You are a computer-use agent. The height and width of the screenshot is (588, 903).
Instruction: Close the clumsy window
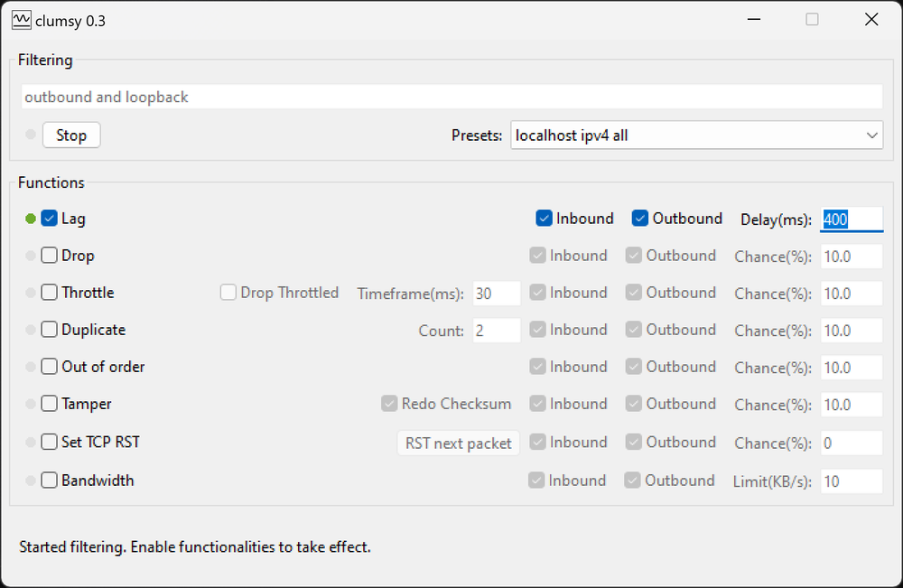871,20
